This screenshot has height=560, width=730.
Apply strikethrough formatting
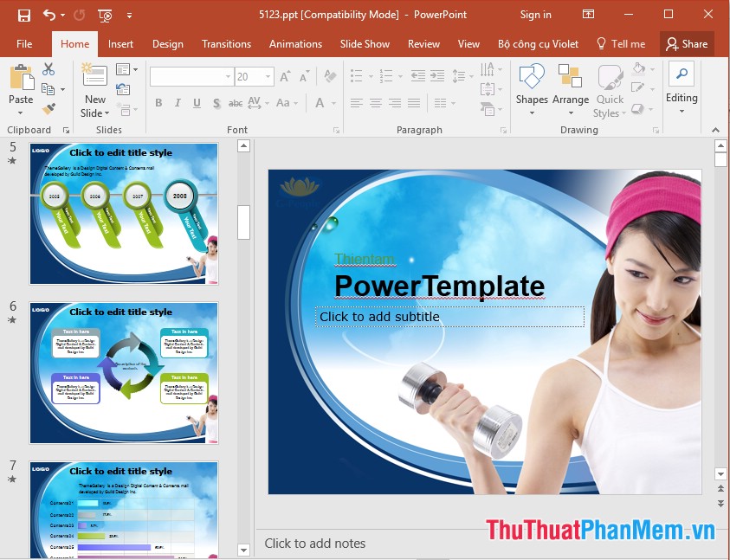point(234,102)
